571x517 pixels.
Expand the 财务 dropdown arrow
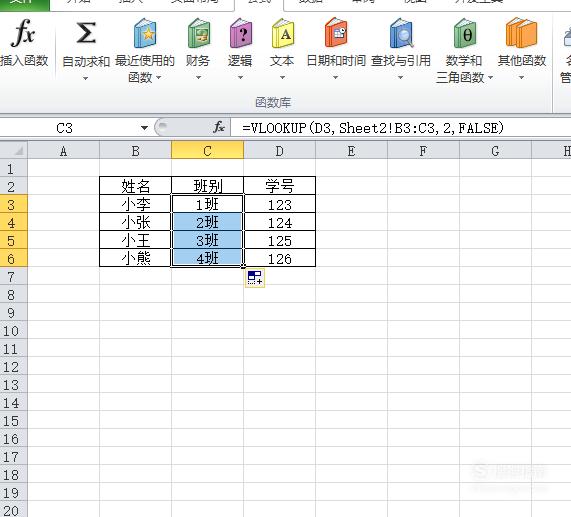[198, 78]
